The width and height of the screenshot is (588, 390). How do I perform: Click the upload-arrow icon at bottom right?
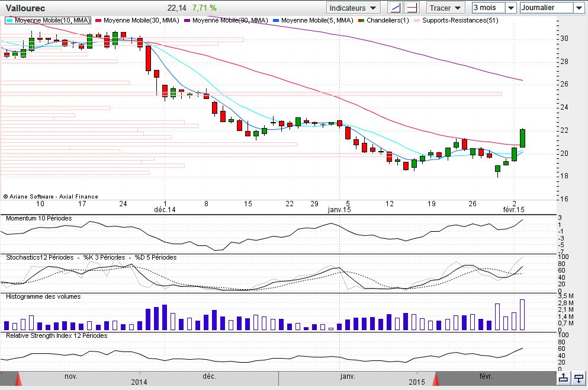564,378
